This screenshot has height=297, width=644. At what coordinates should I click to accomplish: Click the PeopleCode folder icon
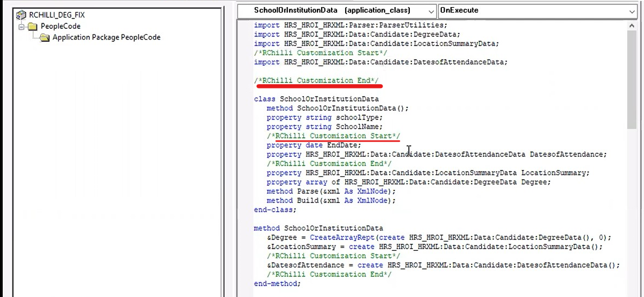point(33,26)
